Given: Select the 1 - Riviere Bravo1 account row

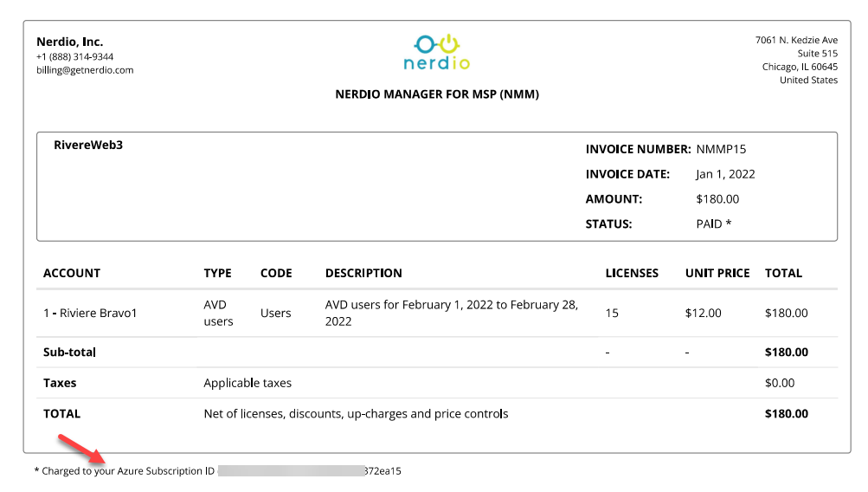Looking at the screenshot, I should (90, 313).
